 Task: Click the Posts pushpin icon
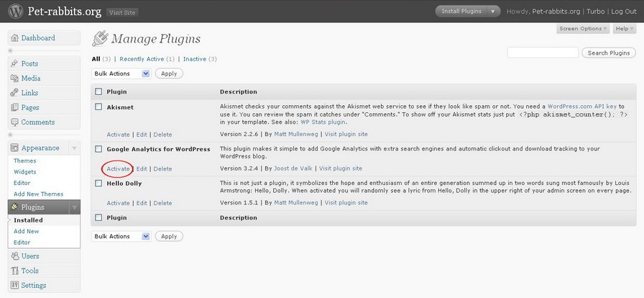15,63
